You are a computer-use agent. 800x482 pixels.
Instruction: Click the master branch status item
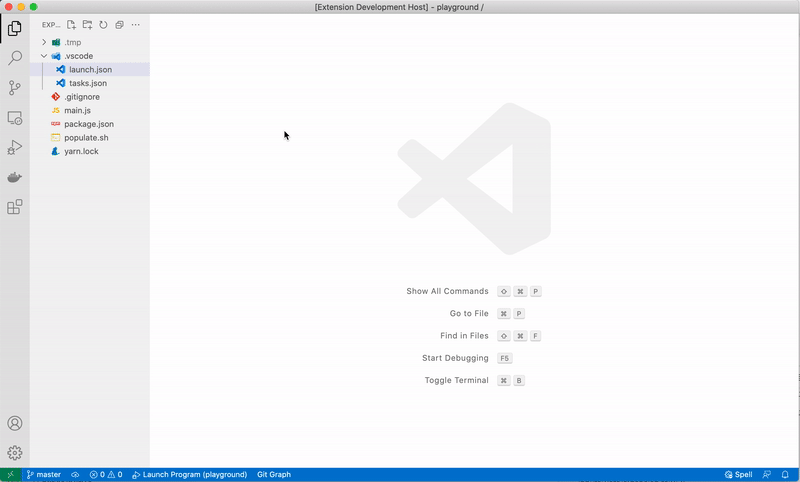pyautogui.click(x=43, y=474)
